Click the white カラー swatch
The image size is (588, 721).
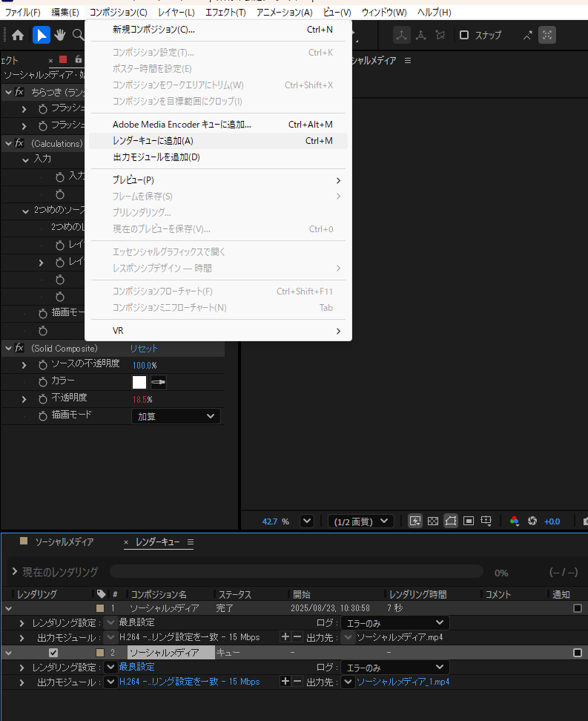(x=139, y=383)
